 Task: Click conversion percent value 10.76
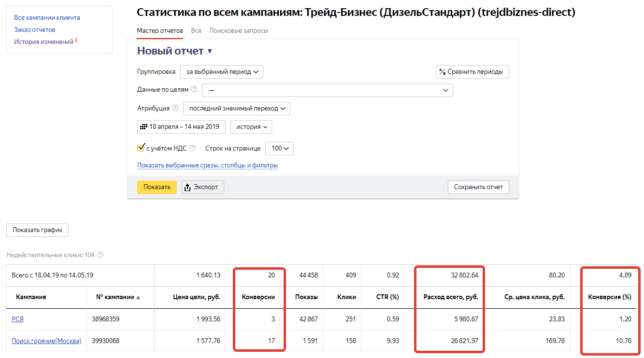click(x=623, y=341)
